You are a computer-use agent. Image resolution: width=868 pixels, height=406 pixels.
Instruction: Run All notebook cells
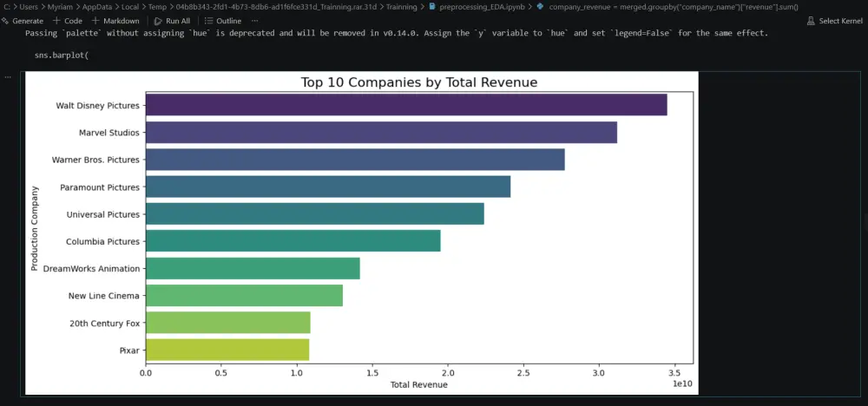(x=172, y=21)
